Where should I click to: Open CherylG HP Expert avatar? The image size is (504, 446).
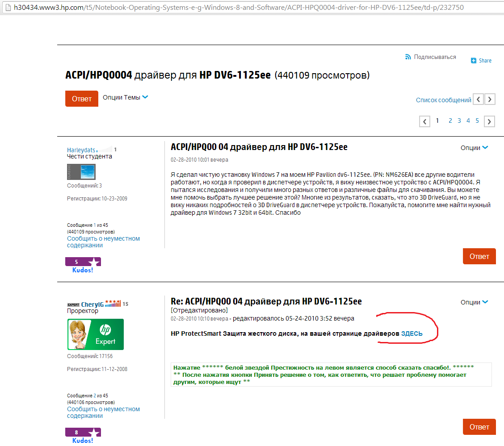click(96, 334)
